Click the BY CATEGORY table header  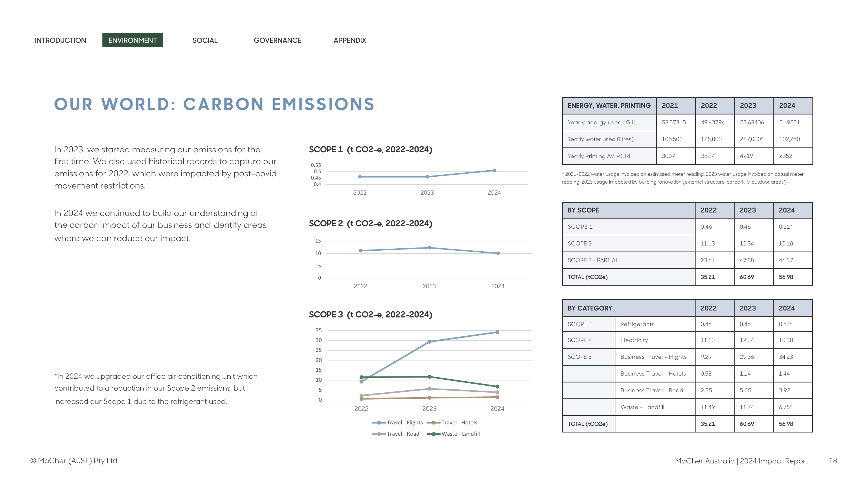[x=628, y=308]
